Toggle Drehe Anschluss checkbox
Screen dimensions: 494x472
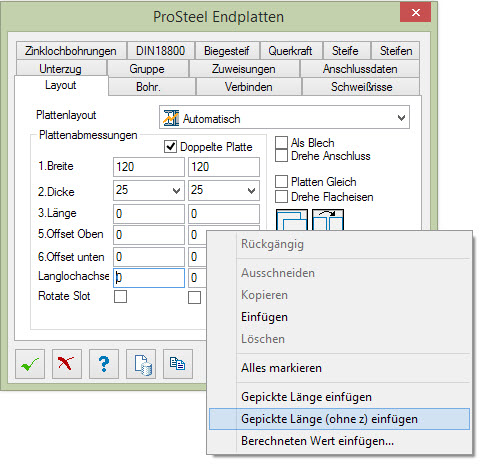click(281, 156)
